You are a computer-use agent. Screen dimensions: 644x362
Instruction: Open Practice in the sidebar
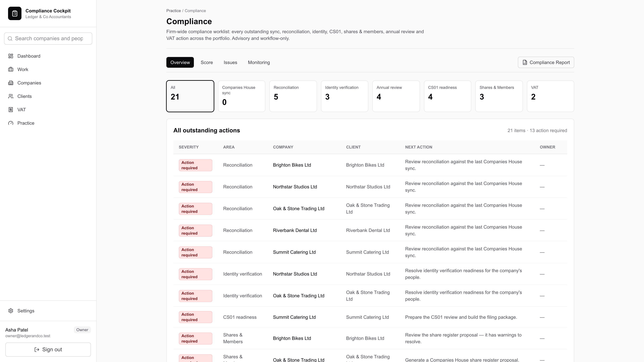(x=48, y=123)
